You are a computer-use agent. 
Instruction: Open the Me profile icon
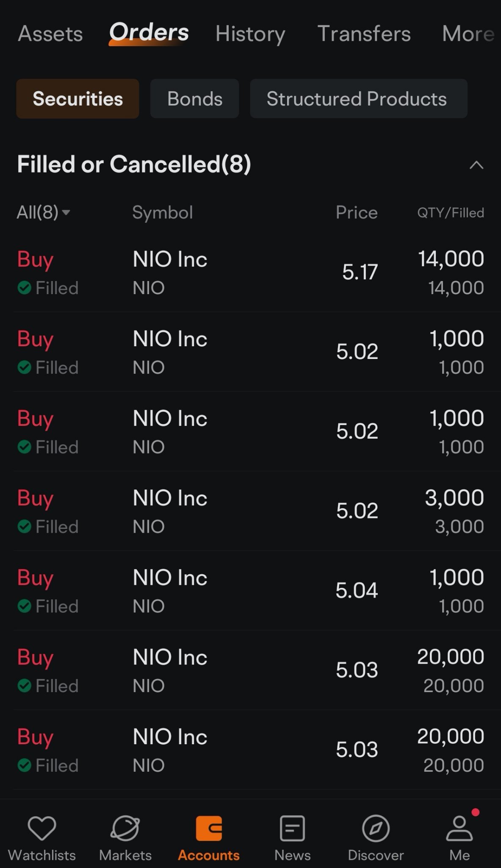tap(459, 828)
